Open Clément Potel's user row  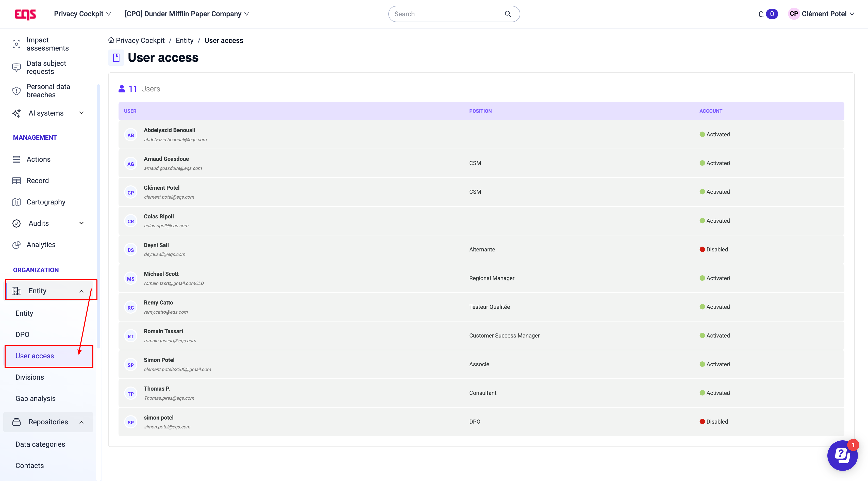coord(481,192)
